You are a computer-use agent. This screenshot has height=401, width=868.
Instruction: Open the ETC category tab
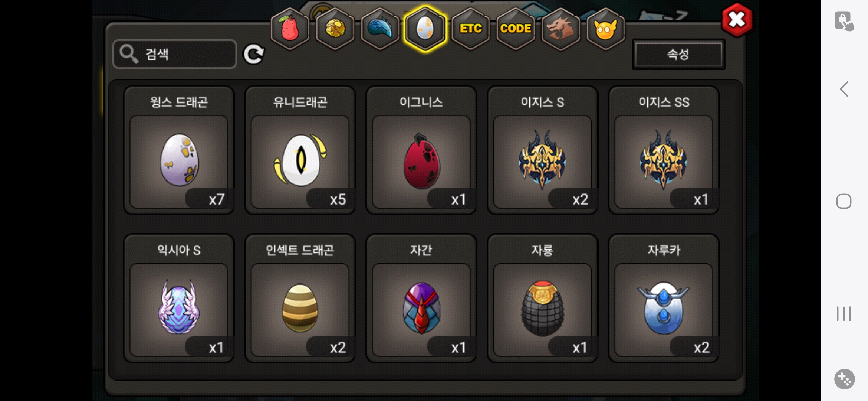click(470, 29)
